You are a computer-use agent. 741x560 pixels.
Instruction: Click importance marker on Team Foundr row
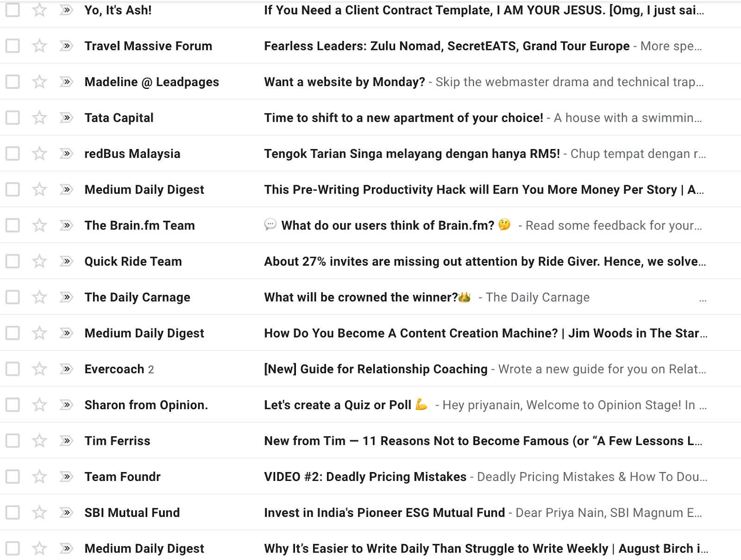pos(67,477)
